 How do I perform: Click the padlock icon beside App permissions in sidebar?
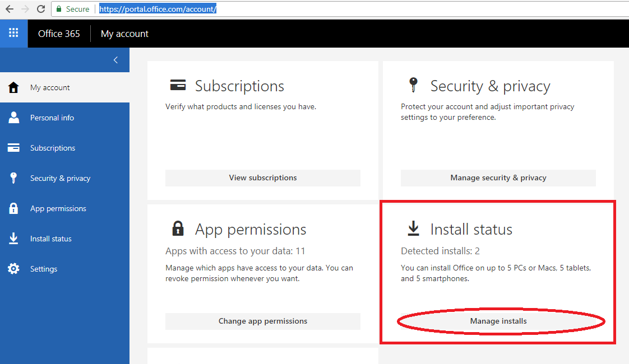[13, 208]
